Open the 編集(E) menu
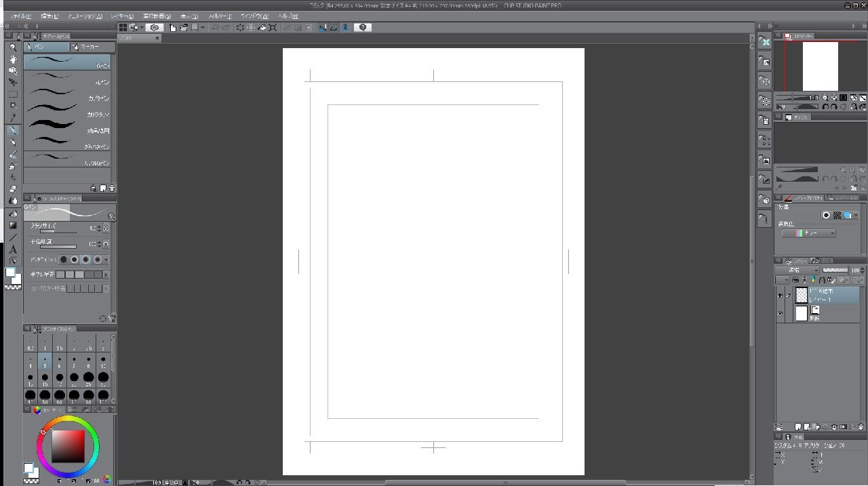The width and height of the screenshot is (868, 486). (x=50, y=16)
